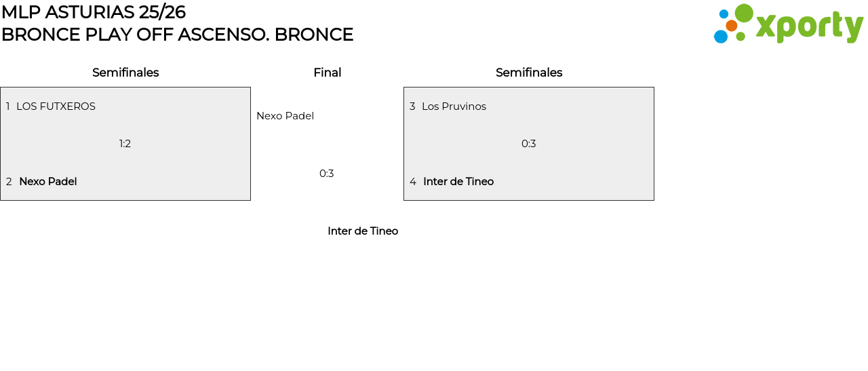
Task: Click seed number 2 beside Nexo Padel
Action: (9, 182)
